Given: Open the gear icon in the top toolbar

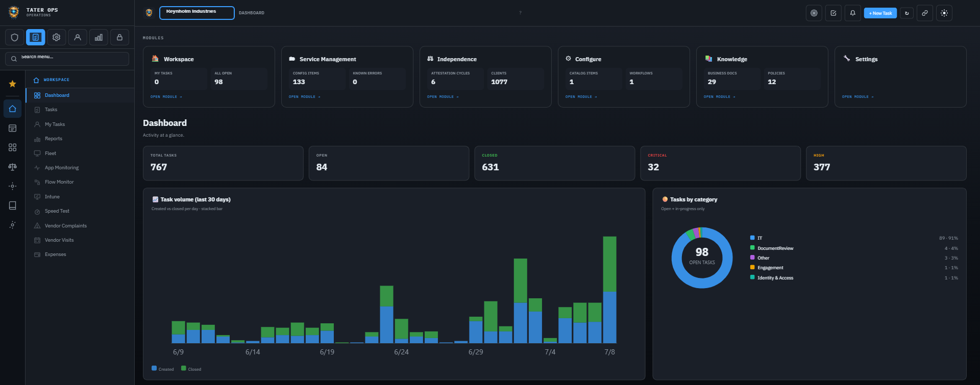Looking at the screenshot, I should [x=57, y=37].
